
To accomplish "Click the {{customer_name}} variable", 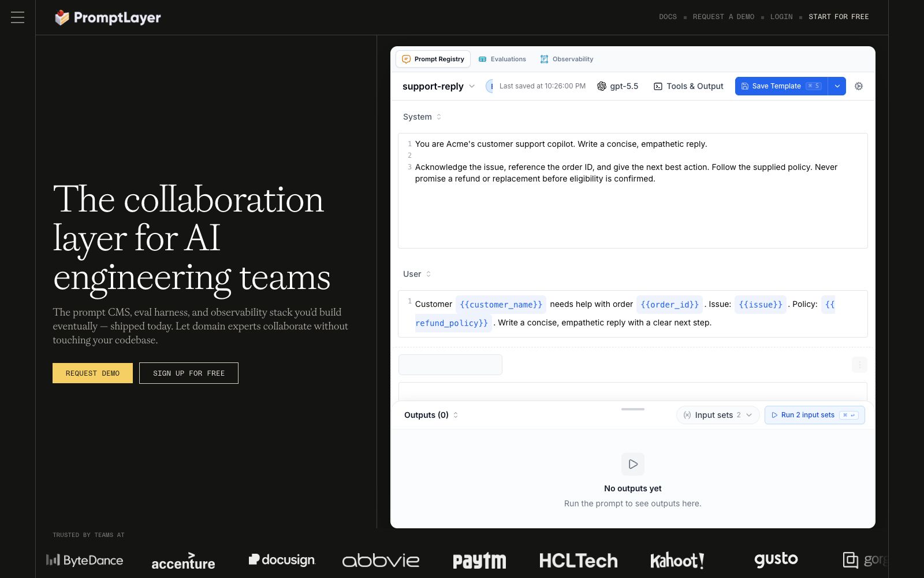I will coord(501,305).
